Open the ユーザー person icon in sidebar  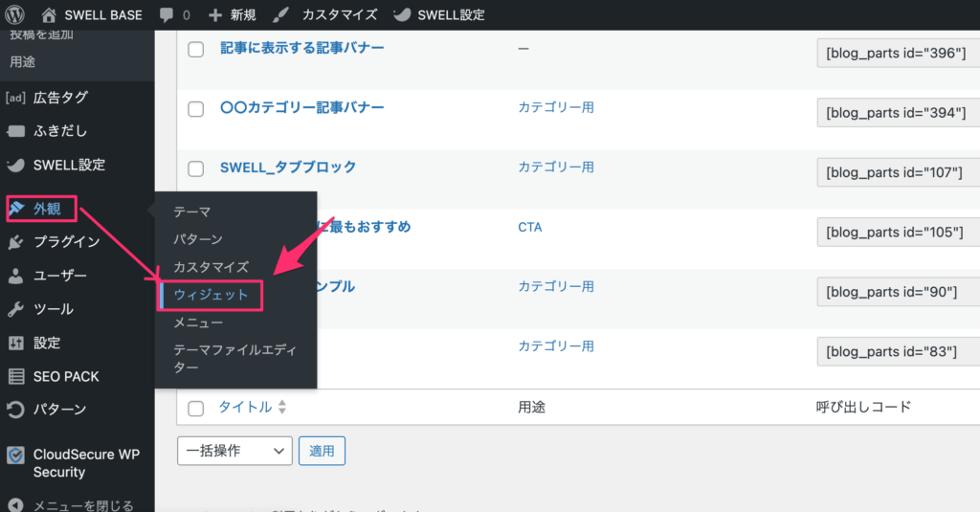(15, 276)
